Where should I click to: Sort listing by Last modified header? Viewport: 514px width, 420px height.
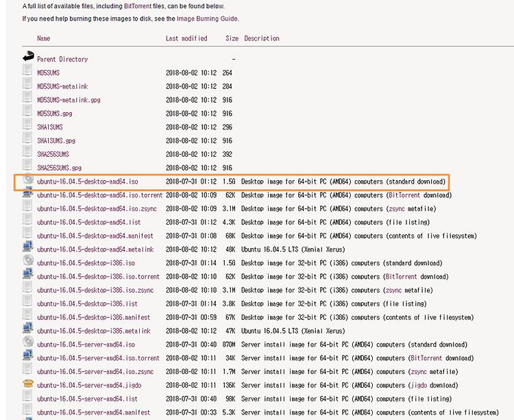tap(186, 38)
